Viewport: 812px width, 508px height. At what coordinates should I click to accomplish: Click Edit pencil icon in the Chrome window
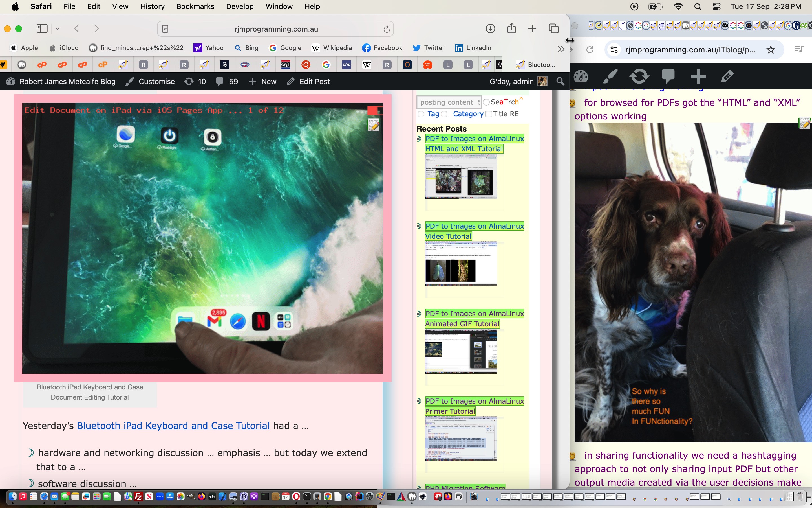pos(727,76)
